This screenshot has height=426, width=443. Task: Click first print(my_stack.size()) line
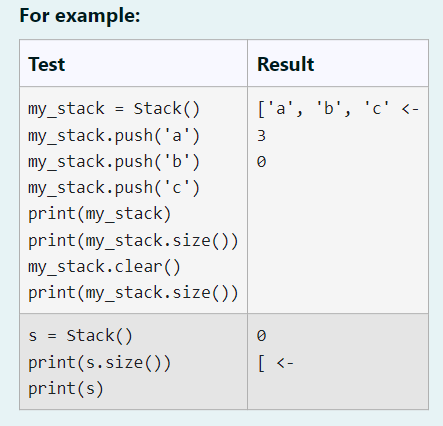point(133,240)
